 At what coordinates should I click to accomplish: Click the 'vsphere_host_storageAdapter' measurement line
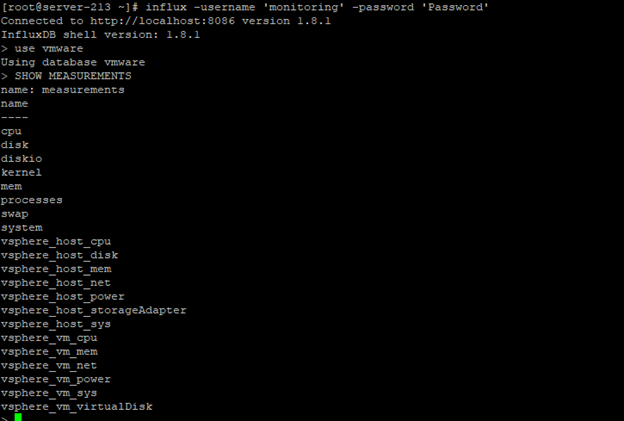pos(94,310)
